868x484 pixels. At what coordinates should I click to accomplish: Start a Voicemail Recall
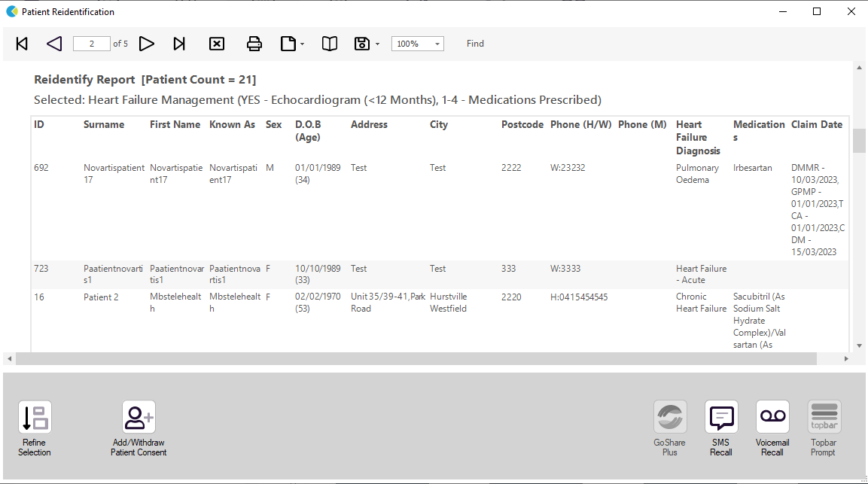click(x=772, y=428)
